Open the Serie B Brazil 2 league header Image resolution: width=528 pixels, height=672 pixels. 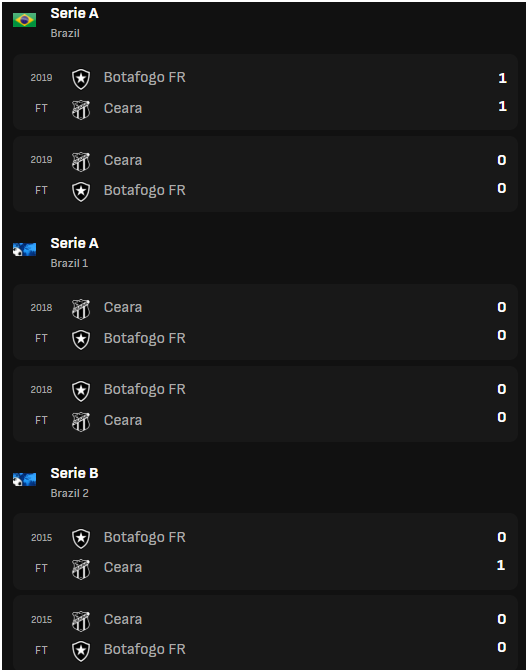56,482
